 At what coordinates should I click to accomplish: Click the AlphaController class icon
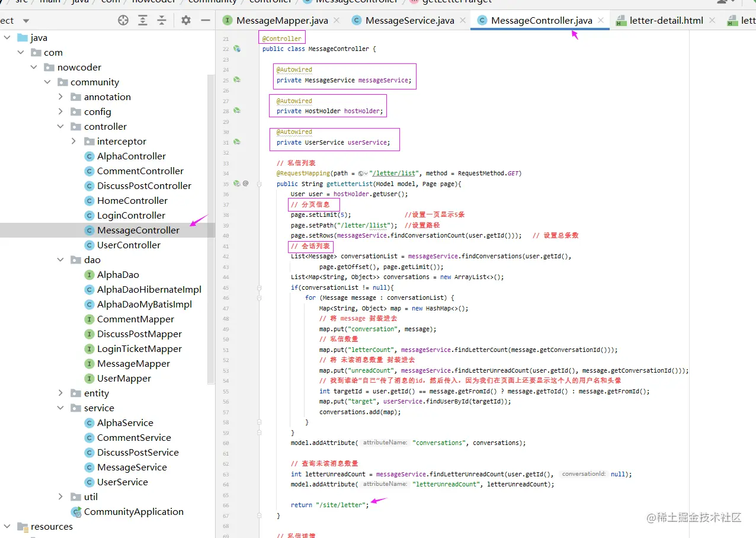coord(89,156)
